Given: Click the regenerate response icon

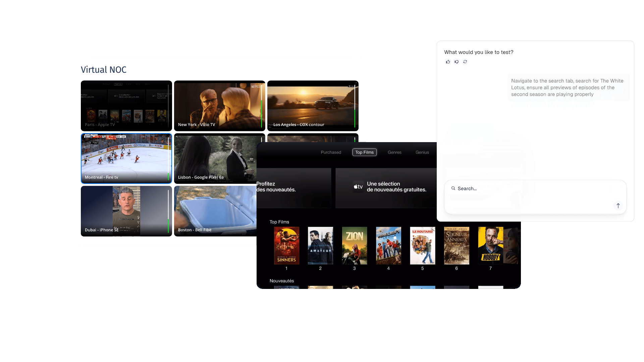Looking at the screenshot, I should click(465, 62).
